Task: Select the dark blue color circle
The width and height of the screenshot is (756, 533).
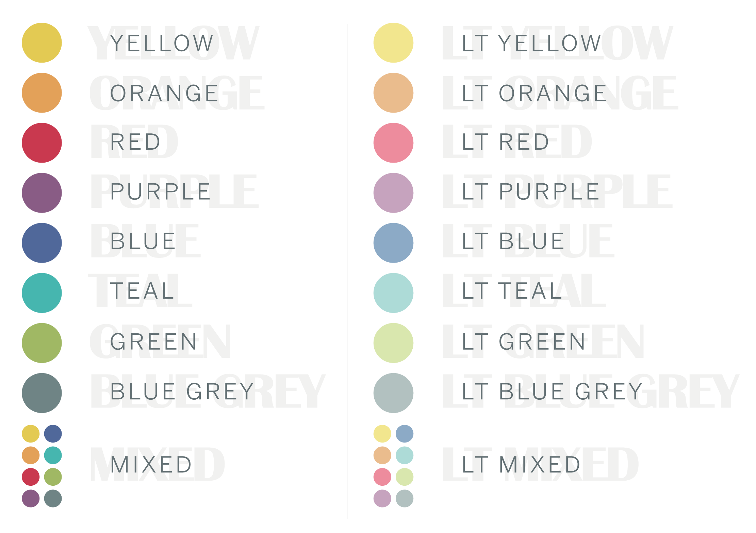Action: pos(42,243)
